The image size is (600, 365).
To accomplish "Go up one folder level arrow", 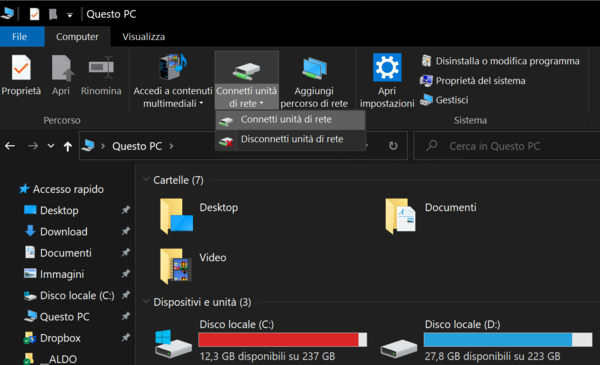I will click(68, 146).
